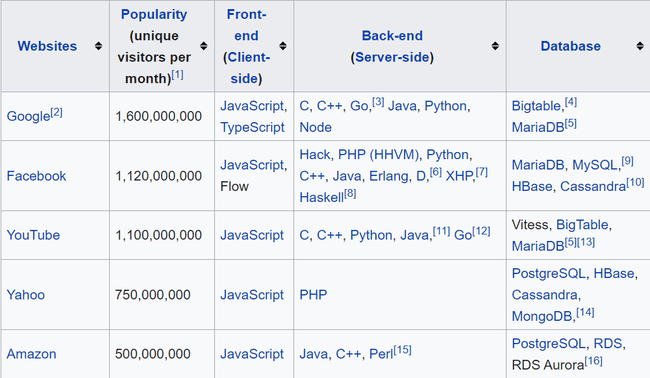
Task: Open JavaScript link in Yahoo row
Action: click(x=252, y=295)
